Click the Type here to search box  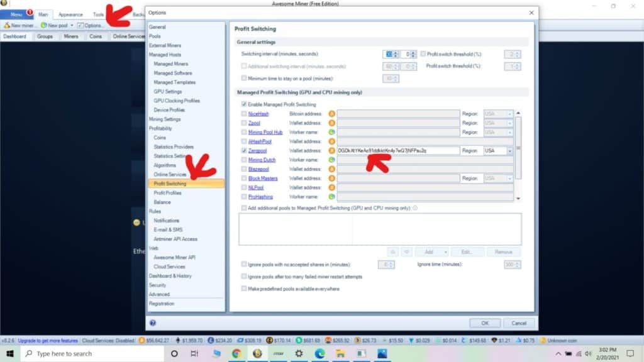[x=92, y=354]
